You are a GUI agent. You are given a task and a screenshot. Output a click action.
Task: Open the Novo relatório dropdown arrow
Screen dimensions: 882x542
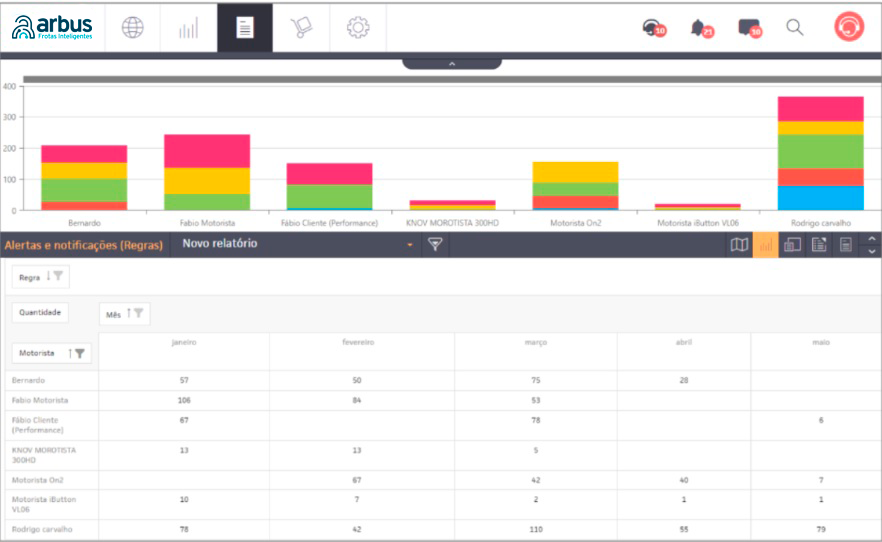[x=409, y=244]
